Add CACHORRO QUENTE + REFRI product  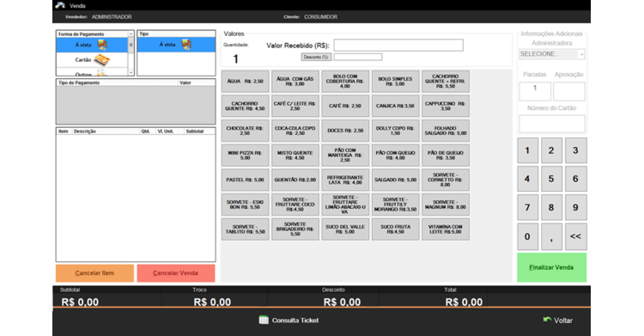(445, 82)
